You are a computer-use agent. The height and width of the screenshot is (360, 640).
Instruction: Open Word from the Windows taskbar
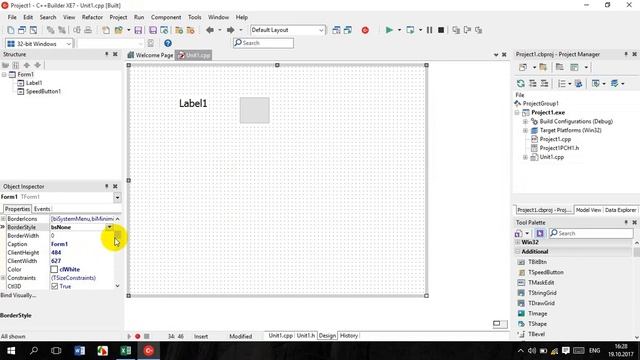click(x=80, y=351)
